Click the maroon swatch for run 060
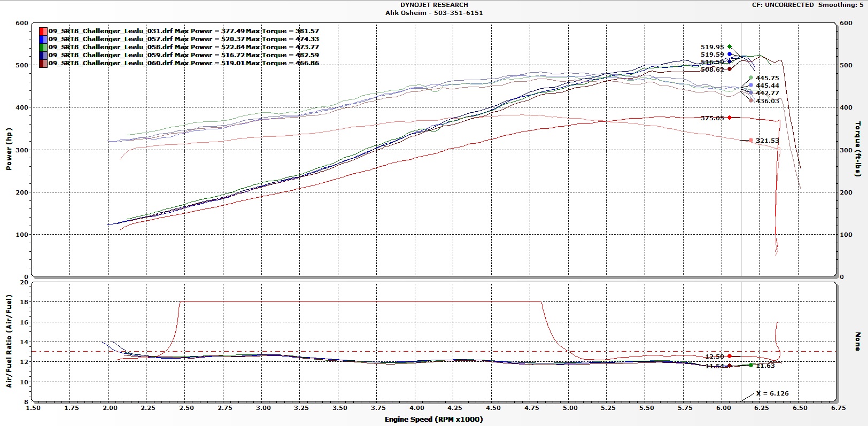The width and height of the screenshot is (868, 426). (x=43, y=63)
